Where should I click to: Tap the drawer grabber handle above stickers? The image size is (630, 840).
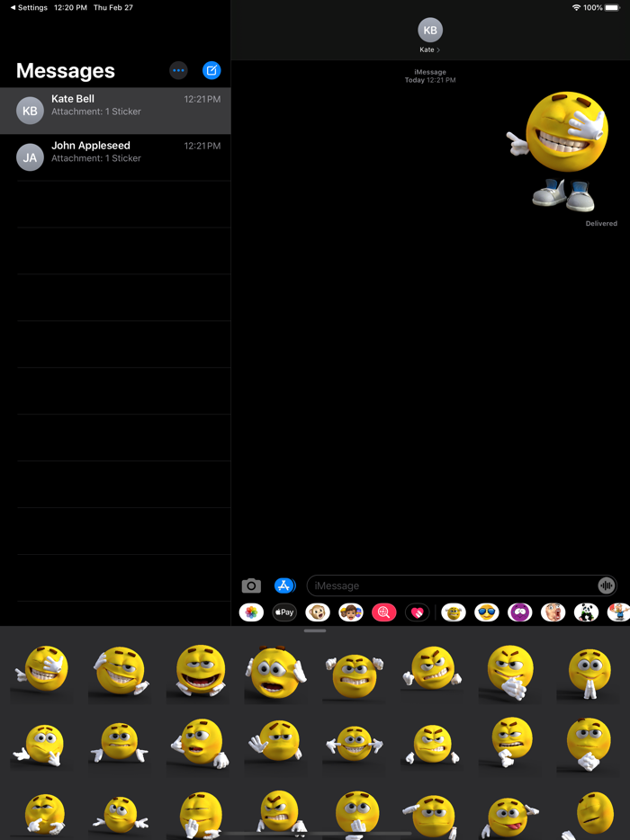[315, 630]
